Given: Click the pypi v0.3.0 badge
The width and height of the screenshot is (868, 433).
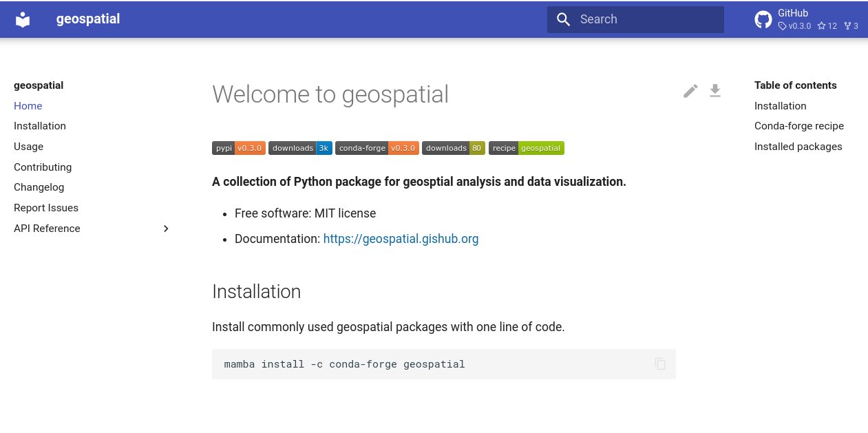Looking at the screenshot, I should (x=239, y=148).
